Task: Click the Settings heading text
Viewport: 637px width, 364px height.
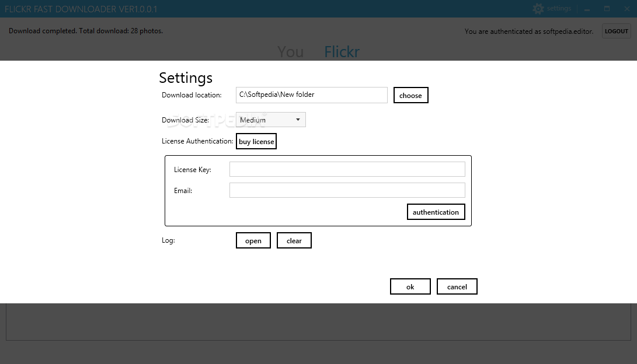Action: click(x=186, y=78)
